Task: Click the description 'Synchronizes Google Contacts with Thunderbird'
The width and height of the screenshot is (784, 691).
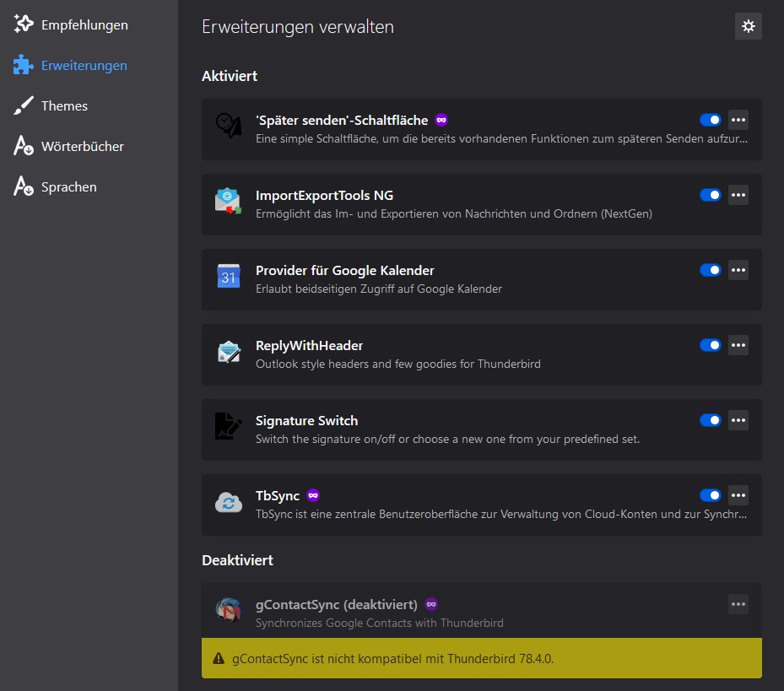Action: click(380, 623)
